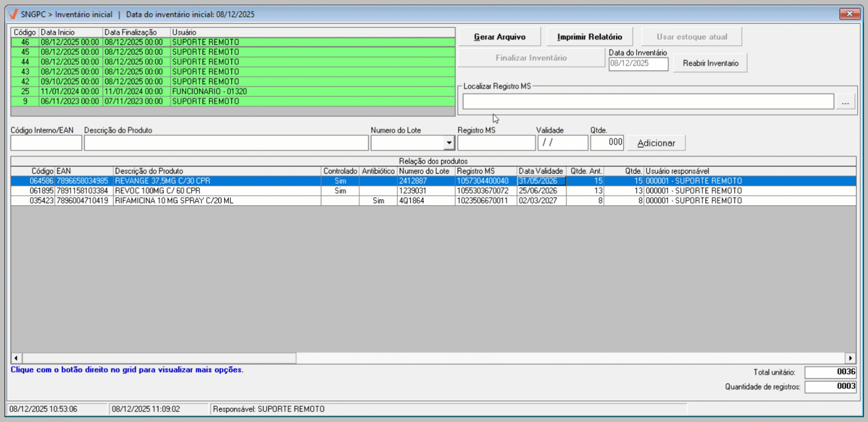Click the Validade date field
868x422 pixels.
click(x=562, y=143)
